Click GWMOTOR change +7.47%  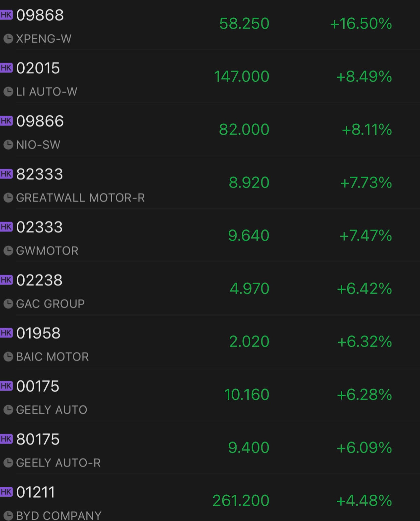point(366,236)
